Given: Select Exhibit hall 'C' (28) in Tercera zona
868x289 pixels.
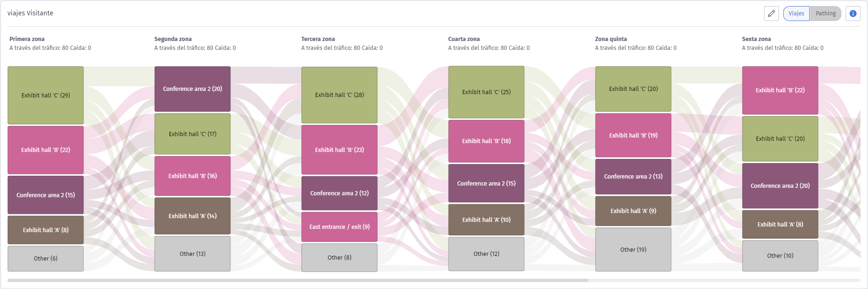Looking at the screenshot, I should point(340,95).
